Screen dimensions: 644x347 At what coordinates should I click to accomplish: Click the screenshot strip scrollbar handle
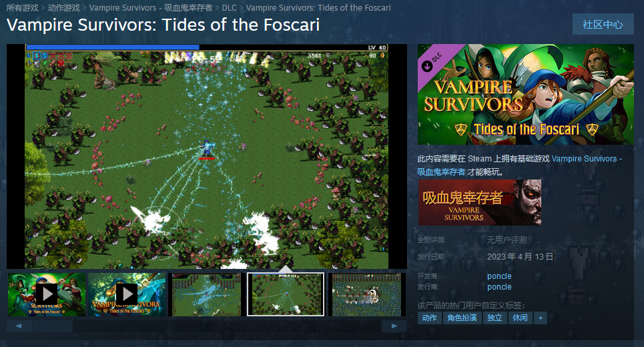tap(53, 326)
